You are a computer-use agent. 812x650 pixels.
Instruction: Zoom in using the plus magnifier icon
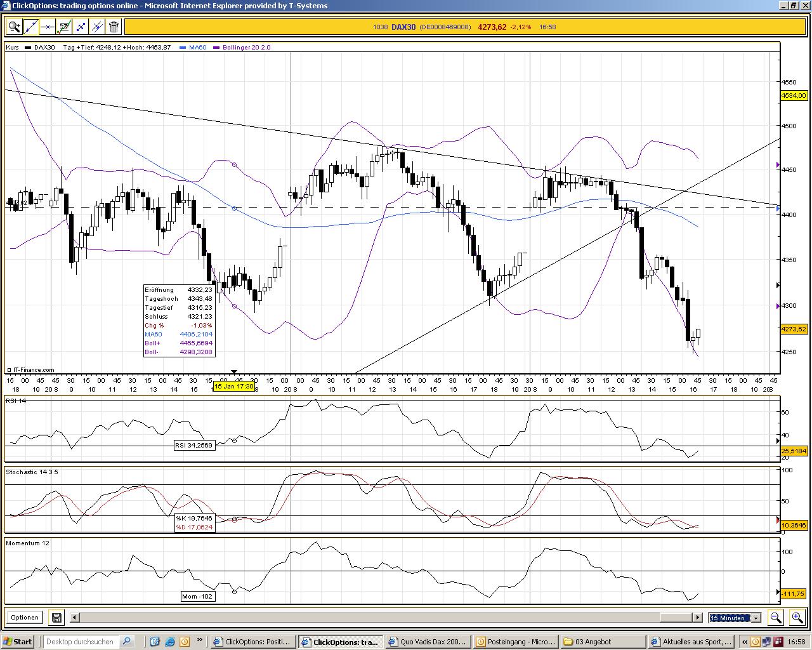797,617
